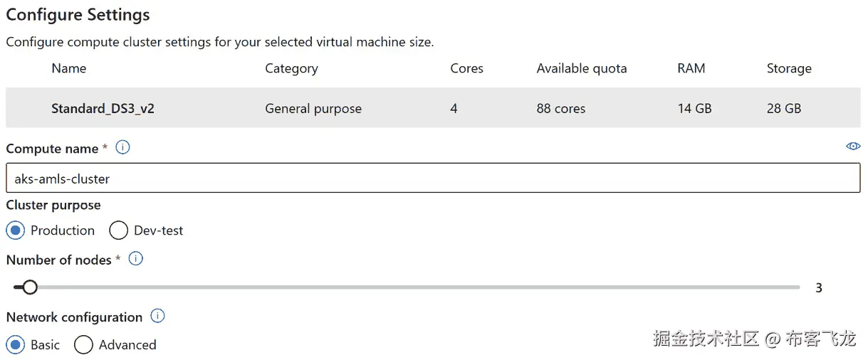The image size is (868, 360).
Task: Click the Storage column header
Action: pyautogui.click(x=789, y=68)
